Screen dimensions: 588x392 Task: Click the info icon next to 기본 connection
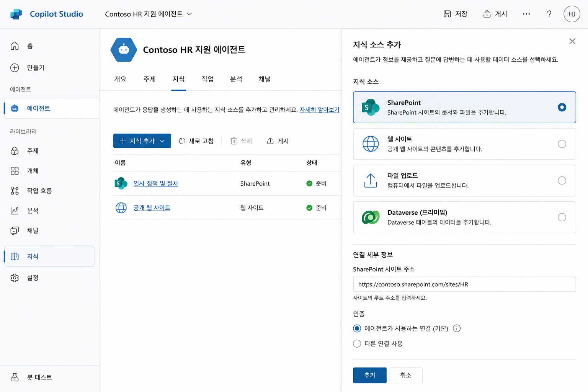(457, 328)
